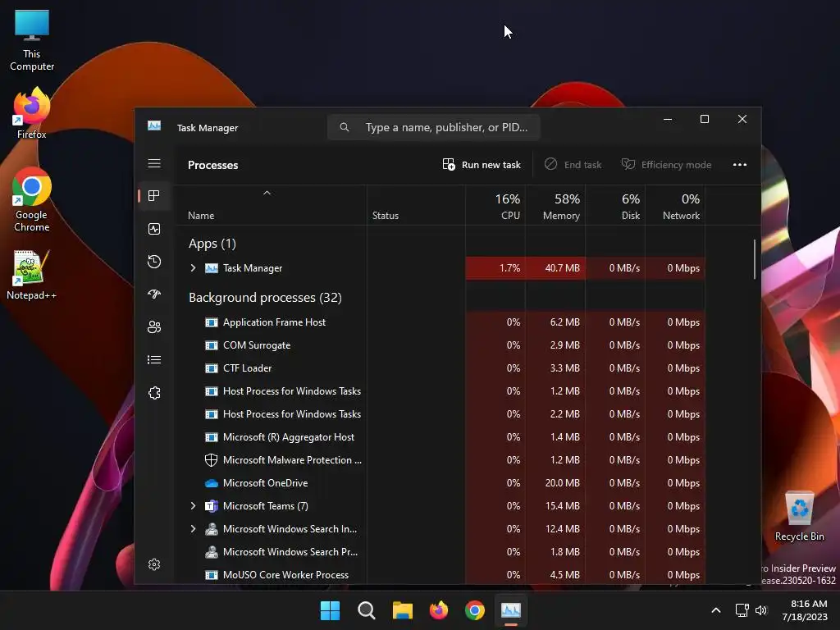
Task: Open the volume control in system tray
Action: pos(761,610)
